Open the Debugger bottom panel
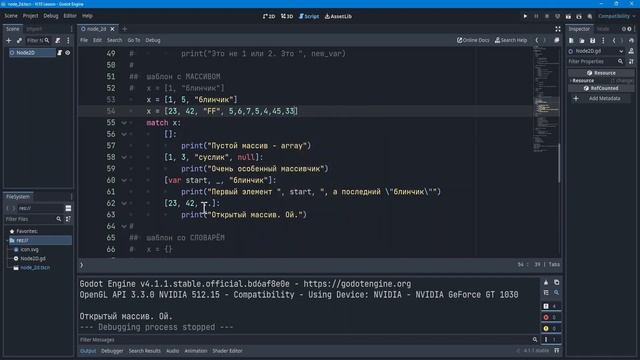The height and width of the screenshot is (360, 640). (x=112, y=351)
